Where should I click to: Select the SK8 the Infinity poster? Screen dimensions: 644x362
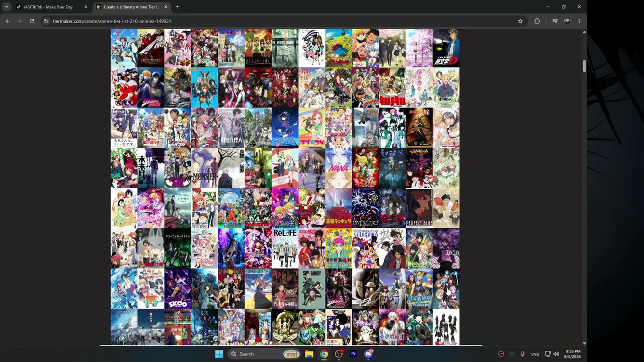point(178,289)
